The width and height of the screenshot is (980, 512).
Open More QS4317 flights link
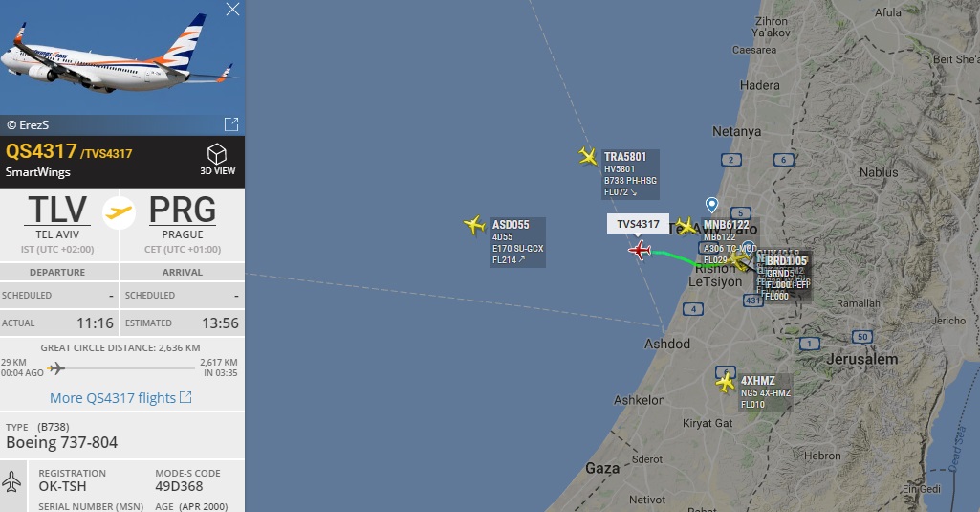(x=120, y=398)
